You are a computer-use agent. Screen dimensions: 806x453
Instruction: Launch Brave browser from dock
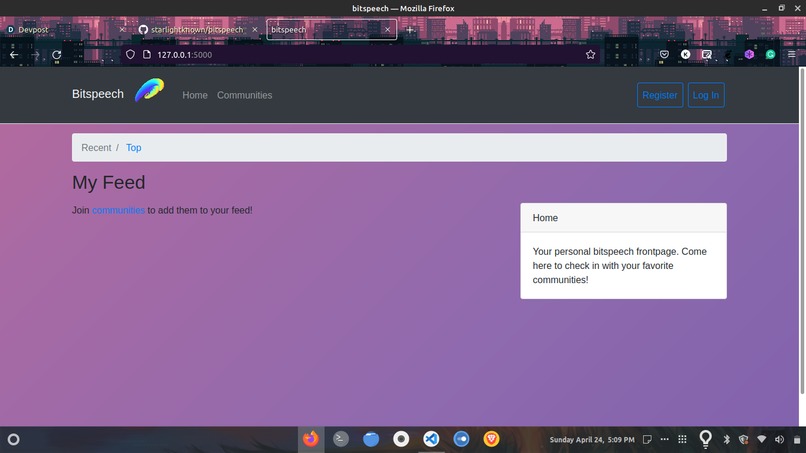[x=491, y=439]
